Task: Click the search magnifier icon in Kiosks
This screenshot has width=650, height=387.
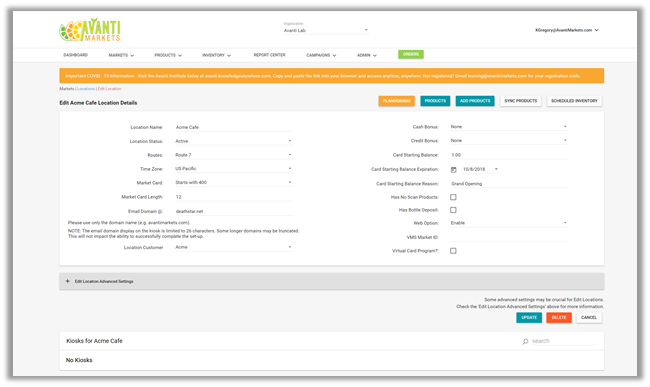Action: 525,341
